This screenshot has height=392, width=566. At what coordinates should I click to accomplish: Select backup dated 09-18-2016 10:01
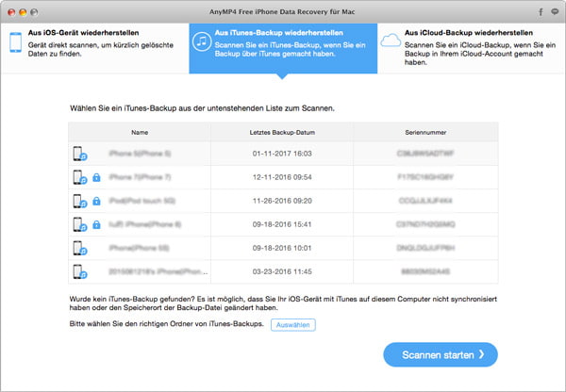pos(282,248)
